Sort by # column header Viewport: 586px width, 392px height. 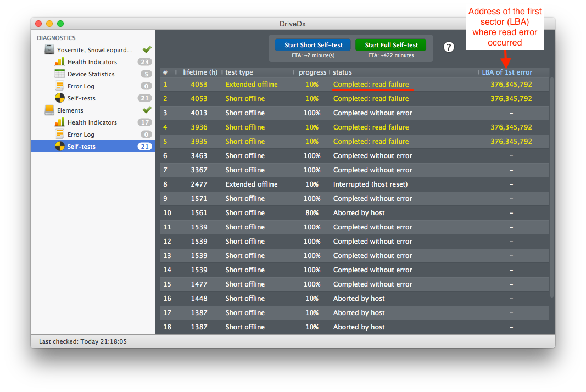165,72
